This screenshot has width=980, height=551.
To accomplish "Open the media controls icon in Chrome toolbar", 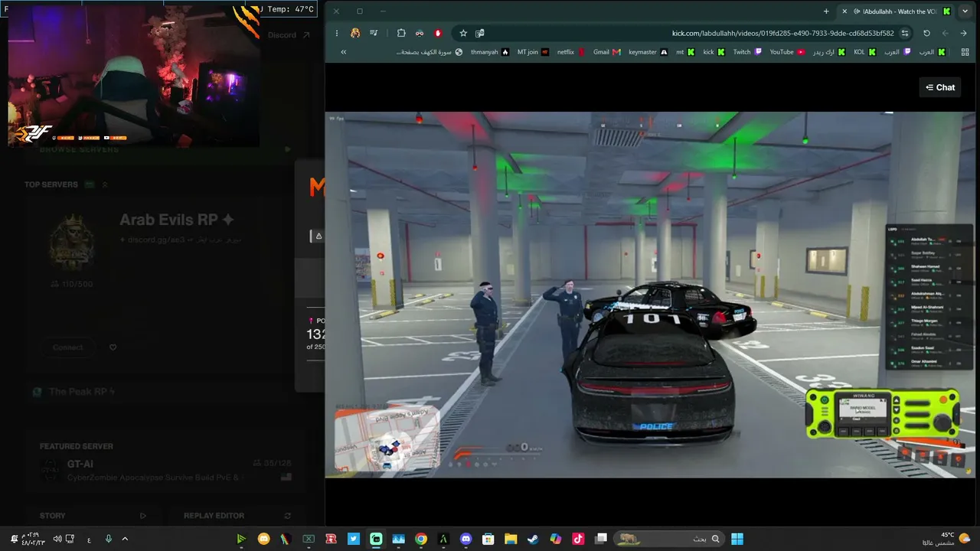I will pos(374,33).
